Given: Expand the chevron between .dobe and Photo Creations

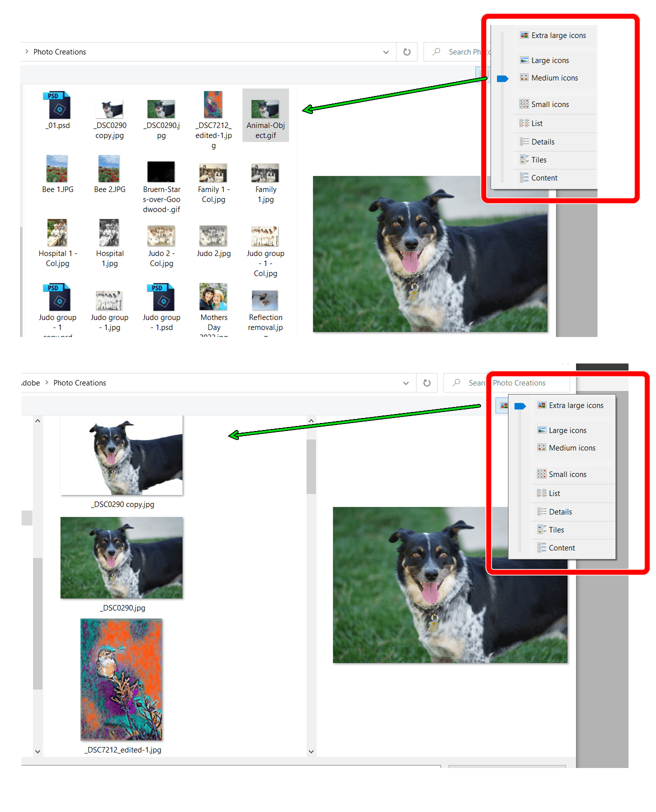Looking at the screenshot, I should pyautogui.click(x=47, y=382).
